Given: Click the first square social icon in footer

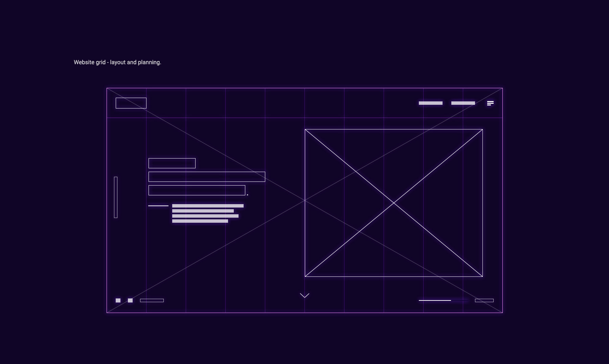Looking at the screenshot, I should click(x=118, y=300).
